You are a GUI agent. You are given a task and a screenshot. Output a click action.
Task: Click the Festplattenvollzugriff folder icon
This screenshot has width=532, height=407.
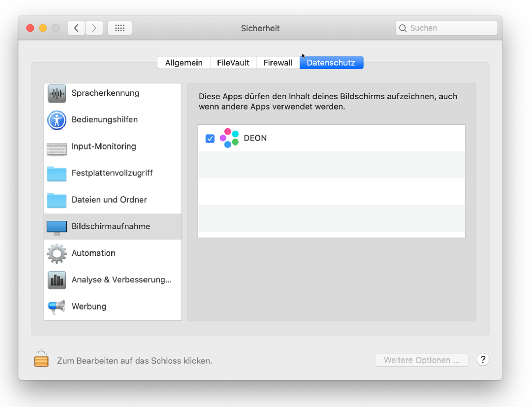pyautogui.click(x=57, y=173)
